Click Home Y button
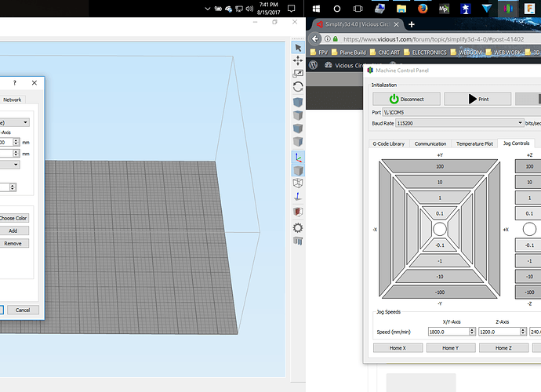 [x=451, y=348]
